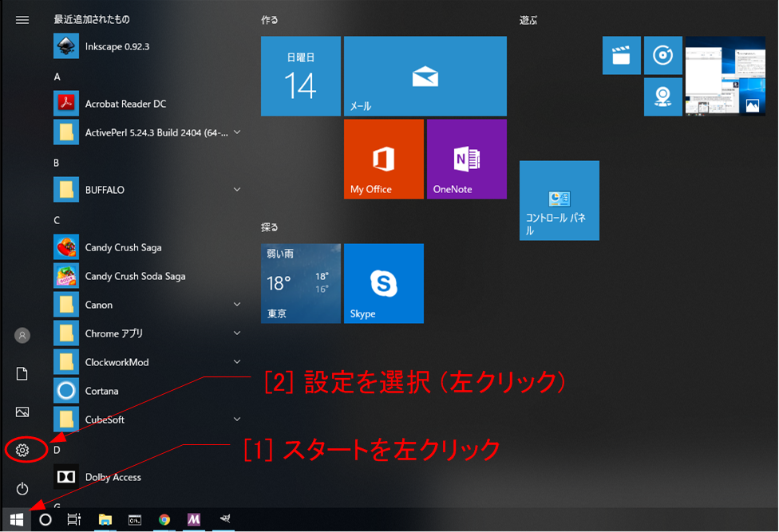Open File Explorer from the taskbar
779x532 pixels.
(x=105, y=519)
